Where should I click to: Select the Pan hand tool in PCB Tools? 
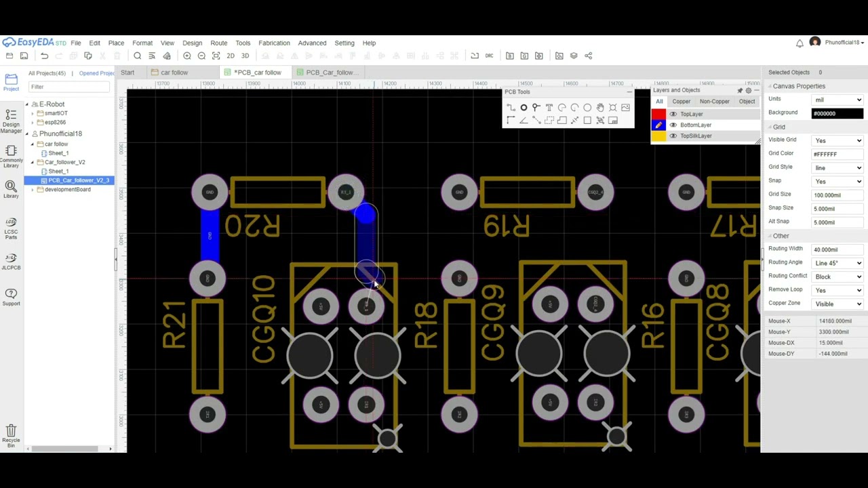pos(600,107)
